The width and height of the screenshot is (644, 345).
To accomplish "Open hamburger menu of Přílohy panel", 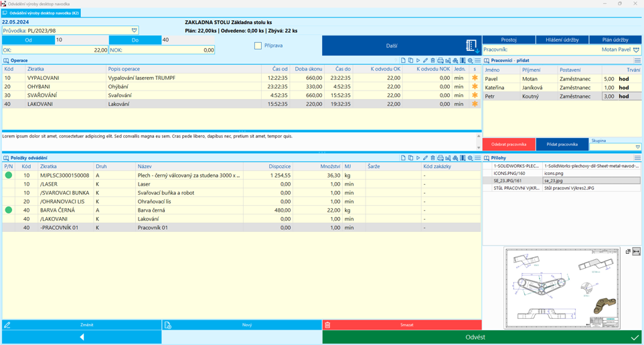I will tap(637, 158).
